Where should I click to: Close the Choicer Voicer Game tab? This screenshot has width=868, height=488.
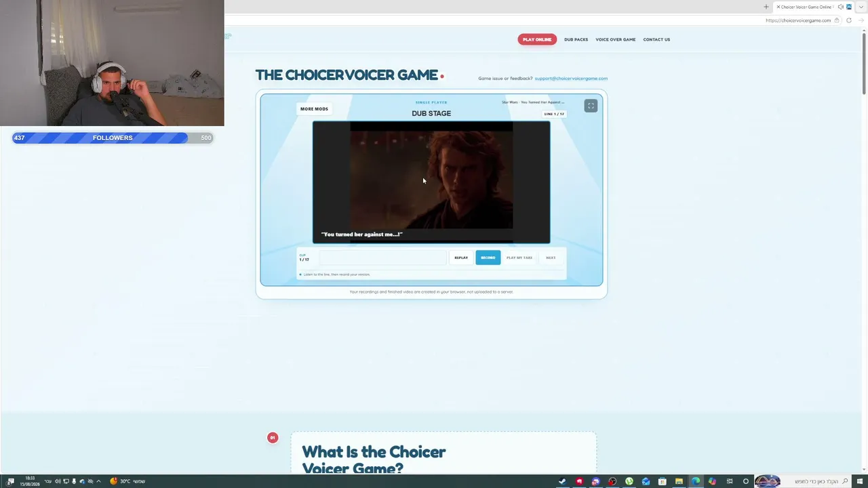click(x=778, y=7)
